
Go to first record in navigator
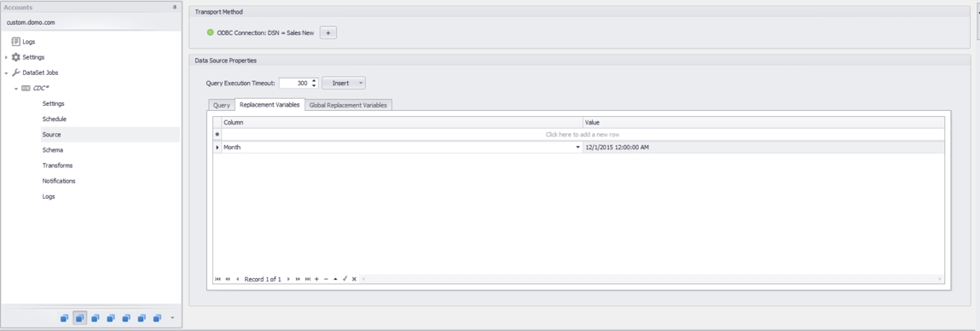217,279
